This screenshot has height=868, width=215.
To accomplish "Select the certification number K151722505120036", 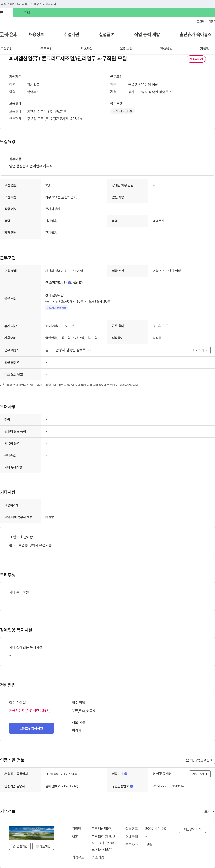I will coord(168,786).
